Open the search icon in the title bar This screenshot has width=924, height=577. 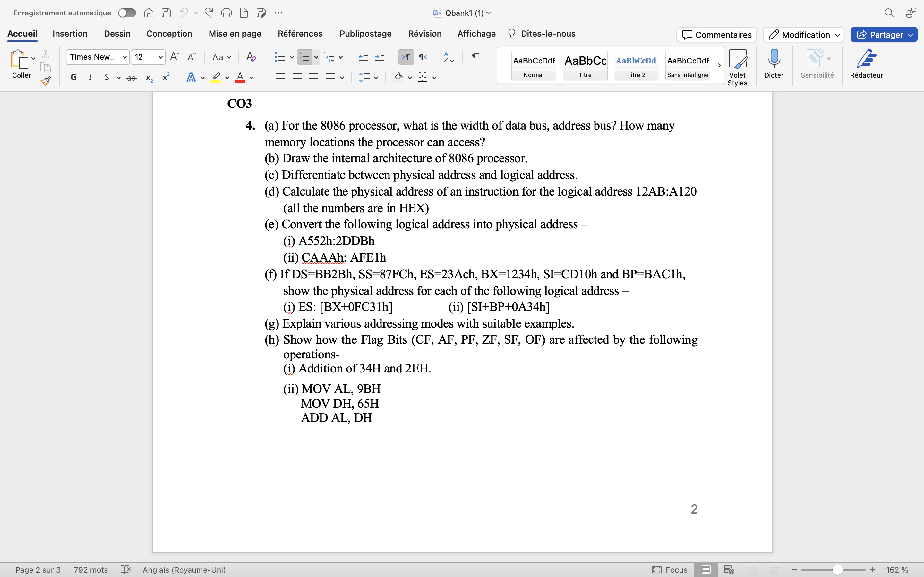click(889, 13)
